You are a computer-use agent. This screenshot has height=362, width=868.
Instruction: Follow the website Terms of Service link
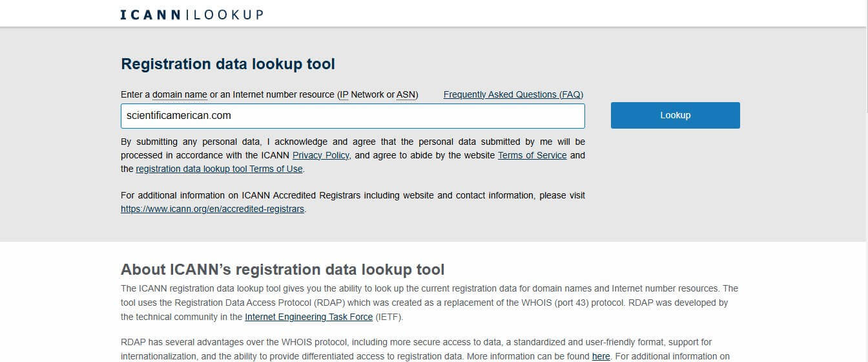532,155
